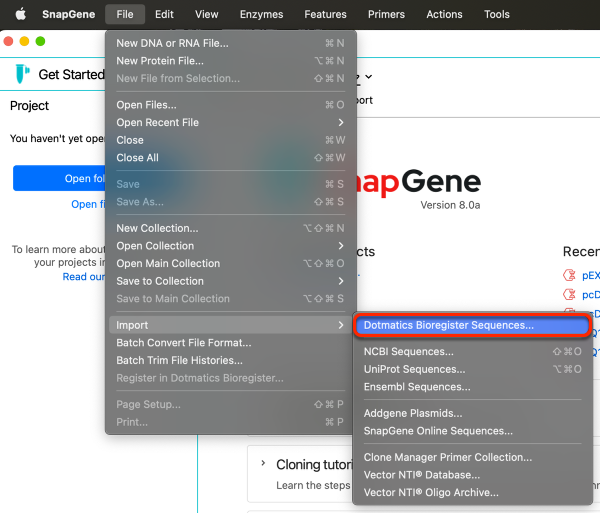This screenshot has width=600, height=513.
Task: Click the SnapGene tube icon beside Get Started
Action: click(x=22, y=74)
